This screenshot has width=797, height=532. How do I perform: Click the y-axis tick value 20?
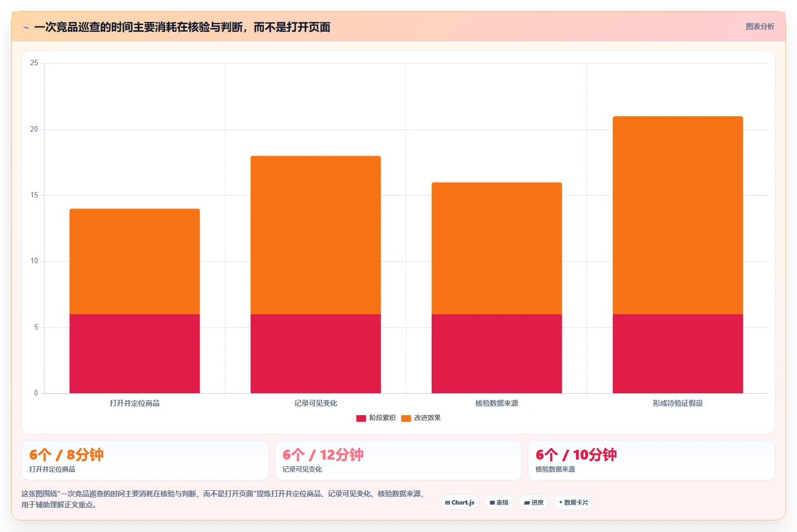(x=34, y=129)
